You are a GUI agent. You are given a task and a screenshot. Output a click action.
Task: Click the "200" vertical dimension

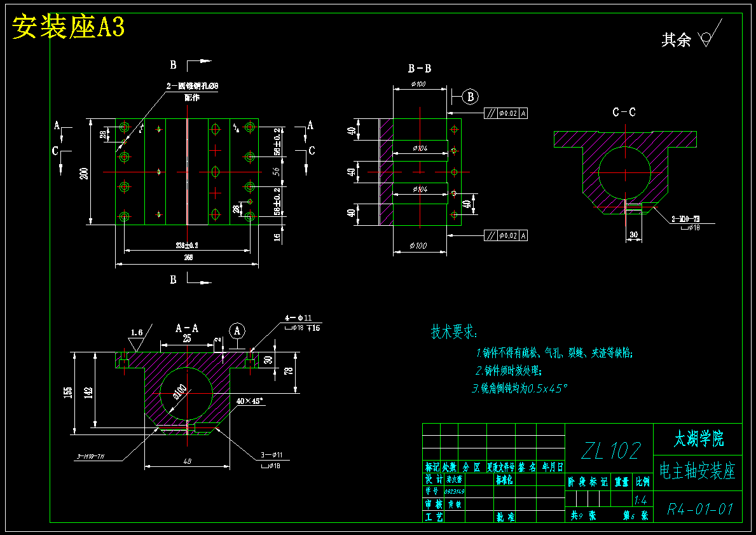(85, 173)
